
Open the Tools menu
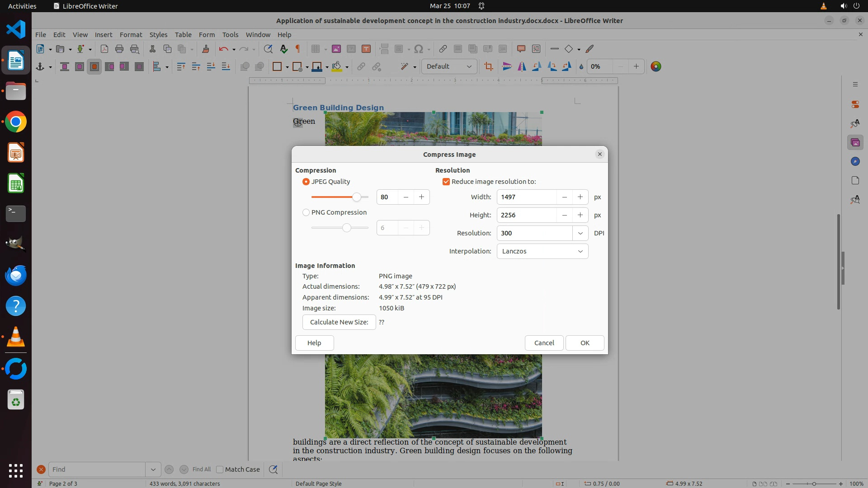[230, 34]
